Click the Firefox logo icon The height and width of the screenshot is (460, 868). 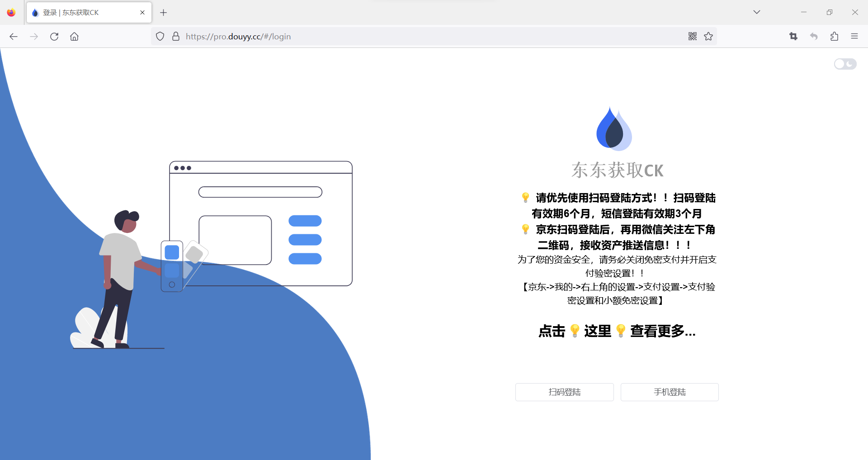tap(11, 13)
